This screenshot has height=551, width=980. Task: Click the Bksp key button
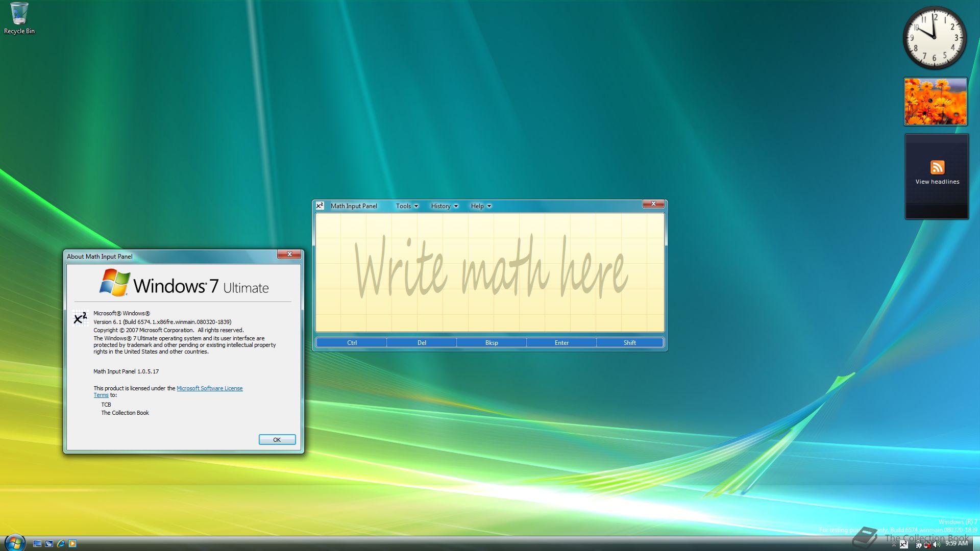[x=492, y=343]
